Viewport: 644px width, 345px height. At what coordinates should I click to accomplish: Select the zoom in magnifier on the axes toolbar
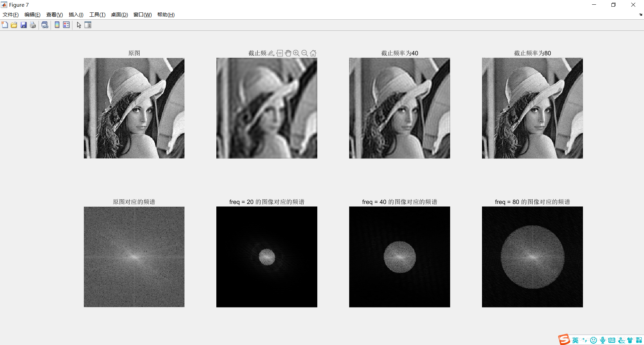(x=296, y=53)
